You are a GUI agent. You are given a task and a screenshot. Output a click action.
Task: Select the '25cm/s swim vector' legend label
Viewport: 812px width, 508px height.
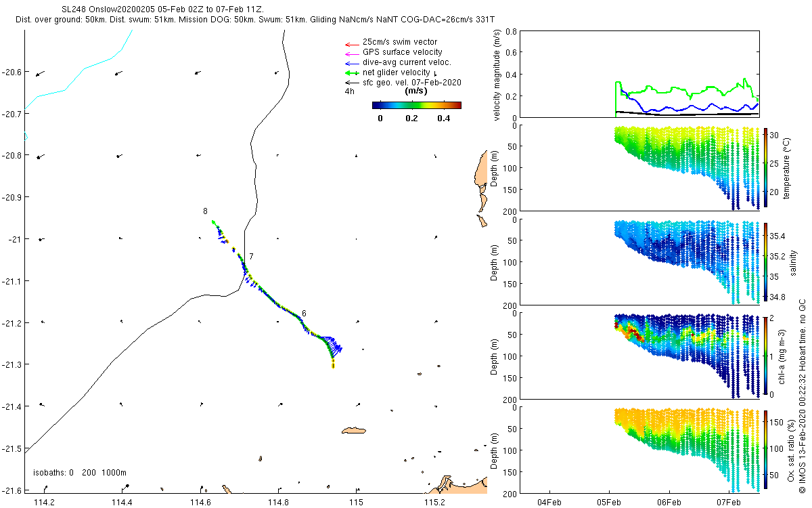400,42
